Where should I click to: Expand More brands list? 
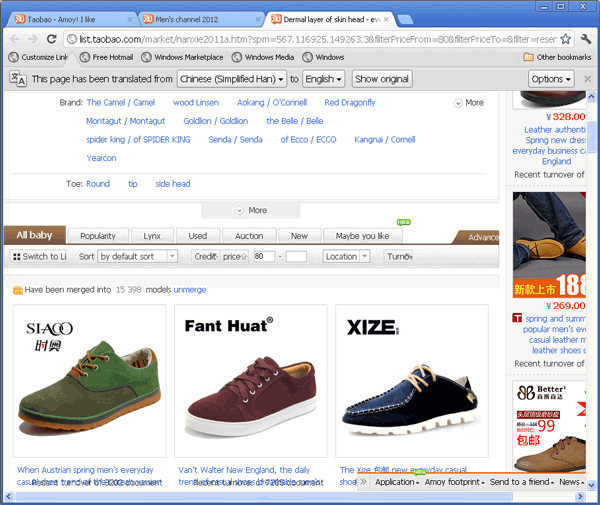(469, 103)
